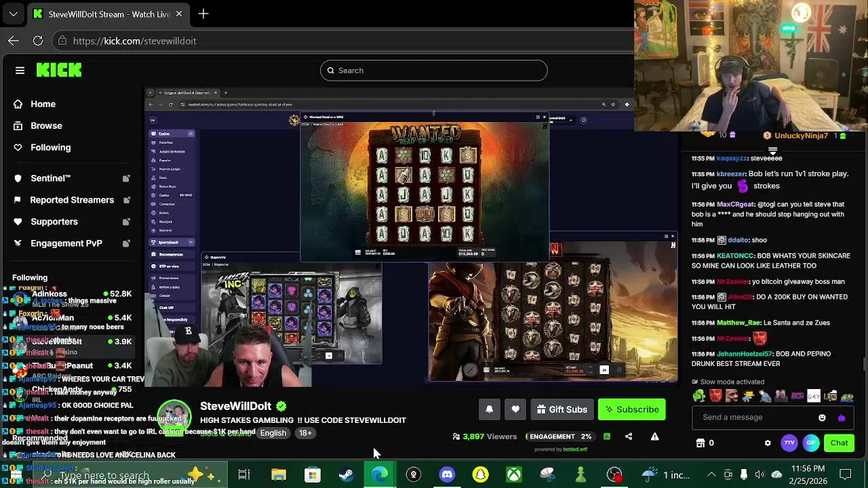Click the Gift Subs button
The image size is (868, 488).
[x=561, y=409]
